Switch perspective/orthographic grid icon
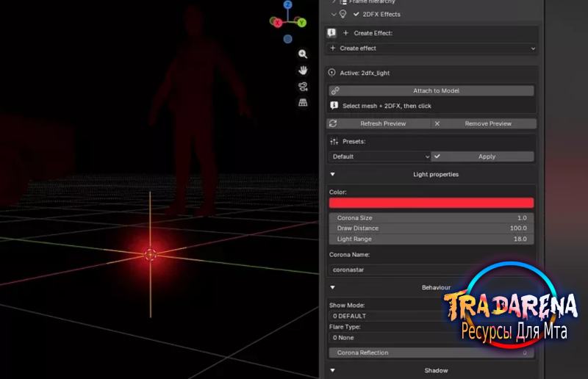Screen dimensions: 588x379 point(303,102)
